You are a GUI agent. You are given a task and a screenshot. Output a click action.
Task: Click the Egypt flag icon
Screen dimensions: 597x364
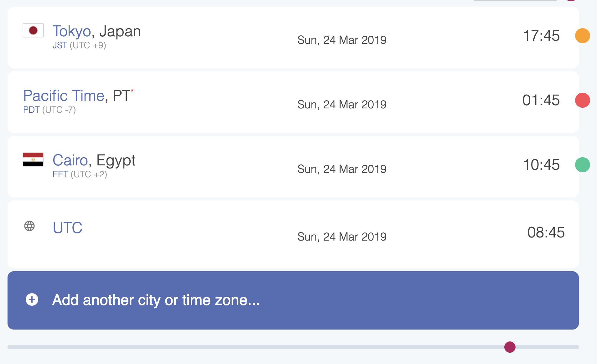coord(33,159)
